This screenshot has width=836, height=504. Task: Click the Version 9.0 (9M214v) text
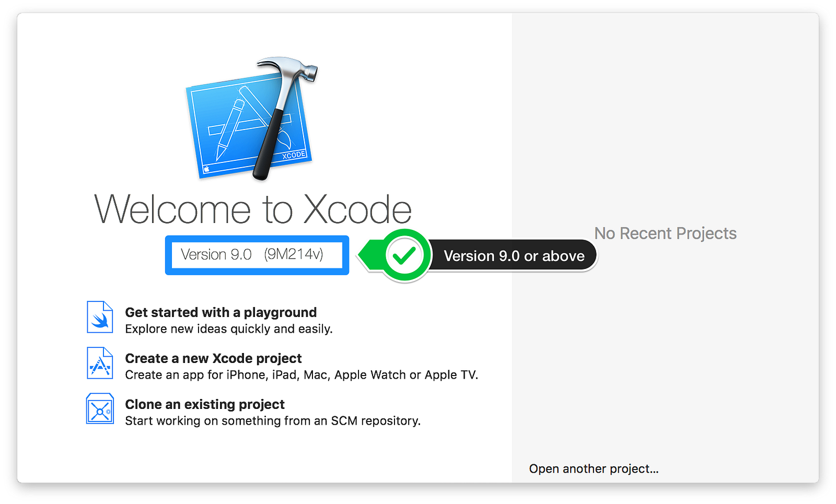[252, 254]
